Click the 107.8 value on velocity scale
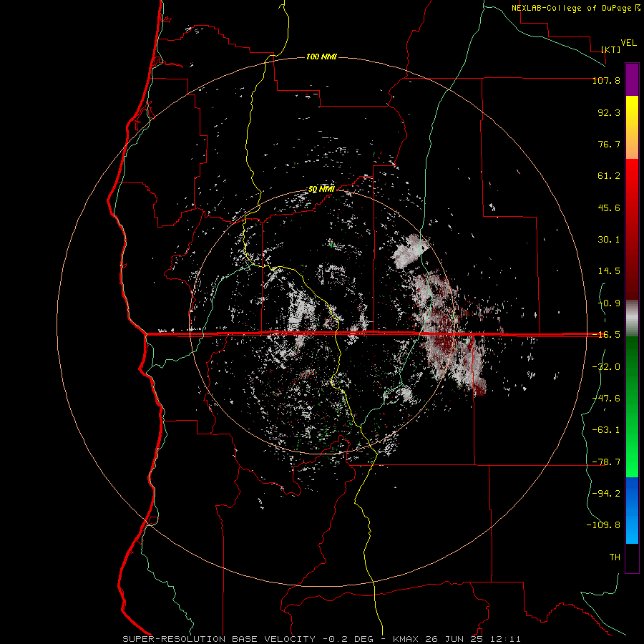The image size is (644, 644). [x=606, y=80]
